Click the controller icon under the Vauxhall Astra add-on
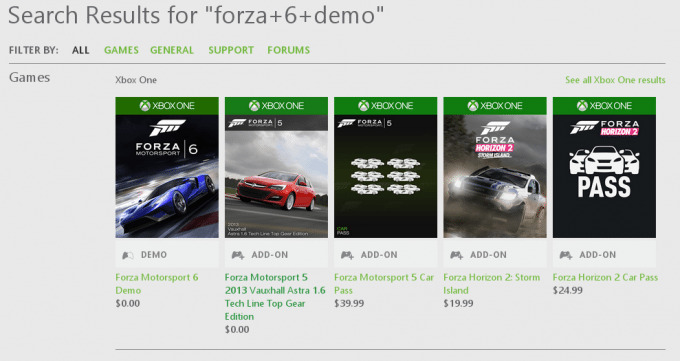 point(238,255)
